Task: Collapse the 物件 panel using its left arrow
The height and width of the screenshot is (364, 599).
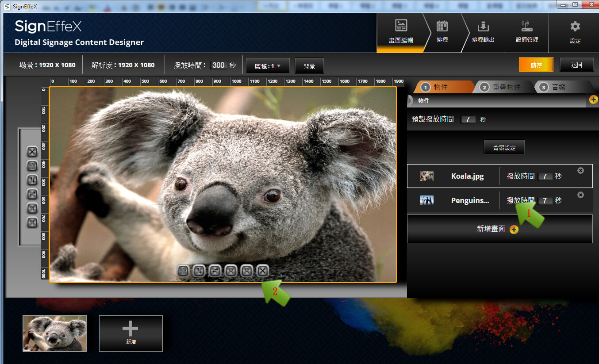Action: coord(410,101)
